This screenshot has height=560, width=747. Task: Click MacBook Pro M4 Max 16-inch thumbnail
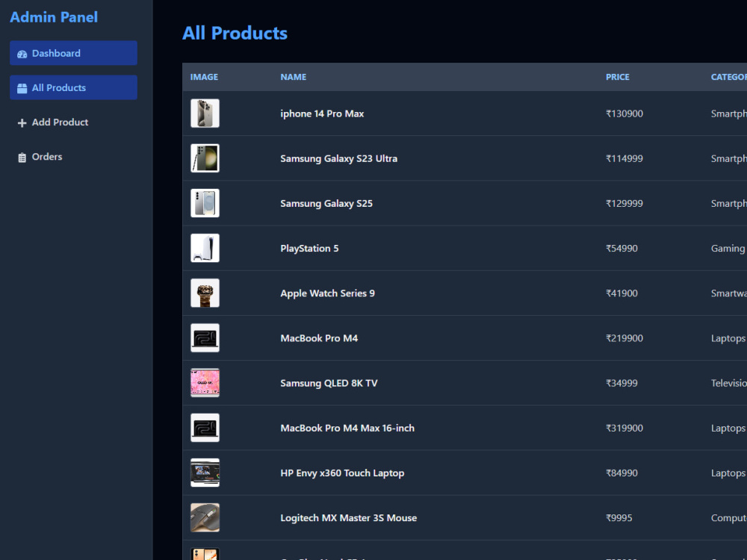(205, 428)
